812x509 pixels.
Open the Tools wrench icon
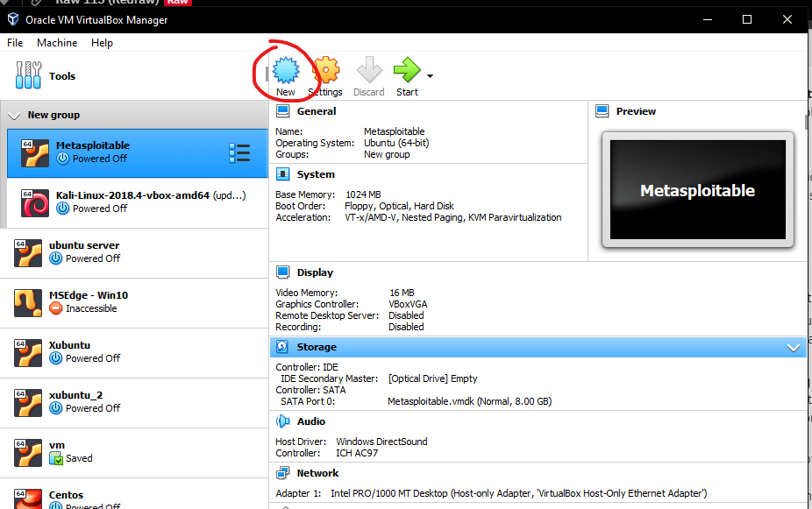pyautogui.click(x=28, y=76)
